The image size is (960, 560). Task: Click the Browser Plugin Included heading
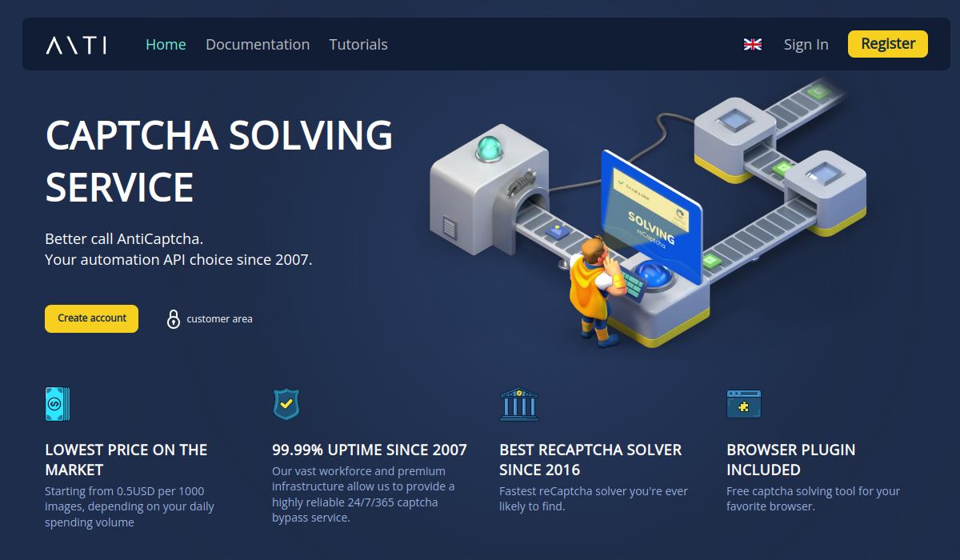[791, 460]
